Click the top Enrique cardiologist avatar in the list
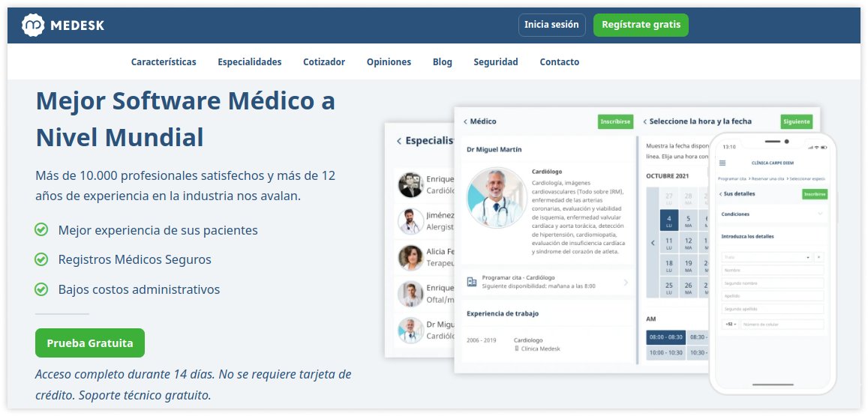This screenshot has width=868, height=416. coord(411,185)
